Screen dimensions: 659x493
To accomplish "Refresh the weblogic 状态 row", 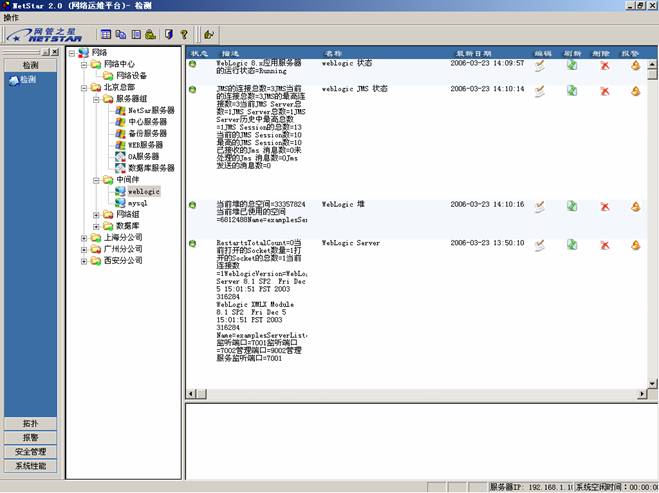I will click(572, 65).
